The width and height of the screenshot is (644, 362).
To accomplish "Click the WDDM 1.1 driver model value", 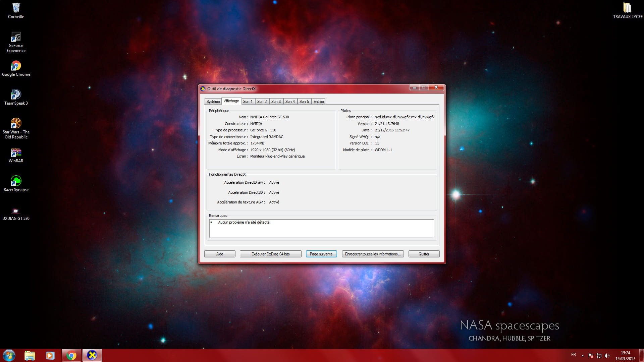I will (x=383, y=150).
